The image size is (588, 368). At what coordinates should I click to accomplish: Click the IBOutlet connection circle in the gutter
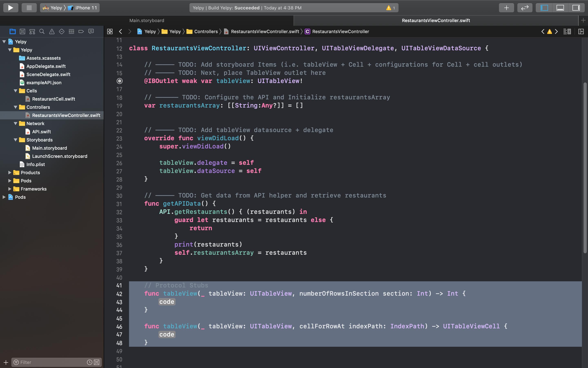[x=120, y=81]
